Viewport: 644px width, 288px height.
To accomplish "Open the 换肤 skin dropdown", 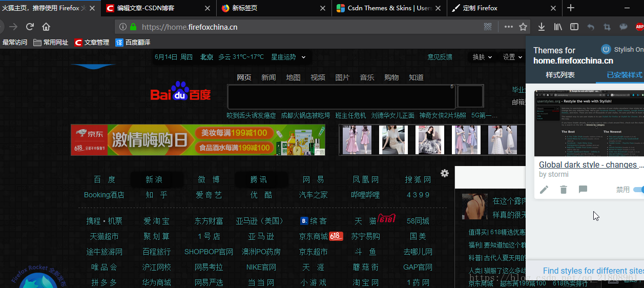I will click(482, 57).
